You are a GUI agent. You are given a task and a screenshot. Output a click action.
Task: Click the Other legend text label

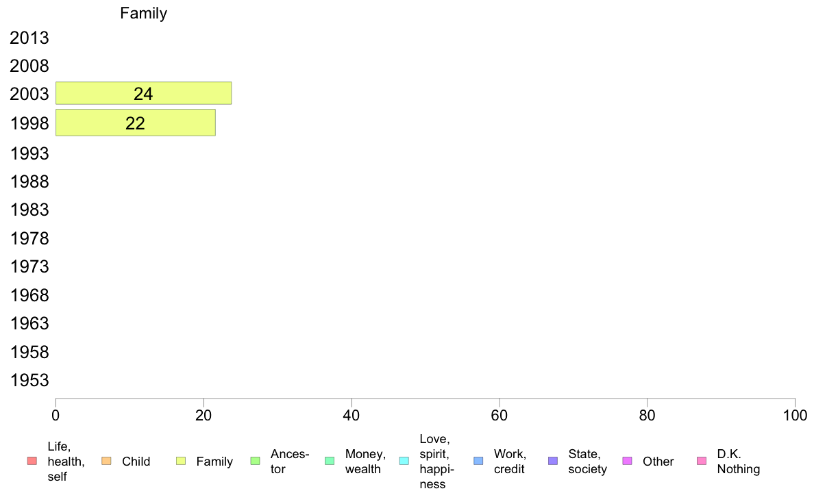coord(658,462)
